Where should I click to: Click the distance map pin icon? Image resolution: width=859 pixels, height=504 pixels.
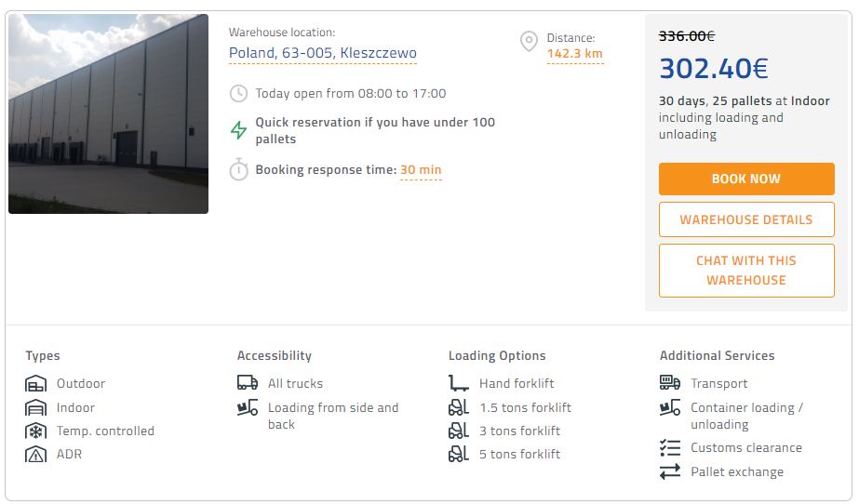point(529,42)
